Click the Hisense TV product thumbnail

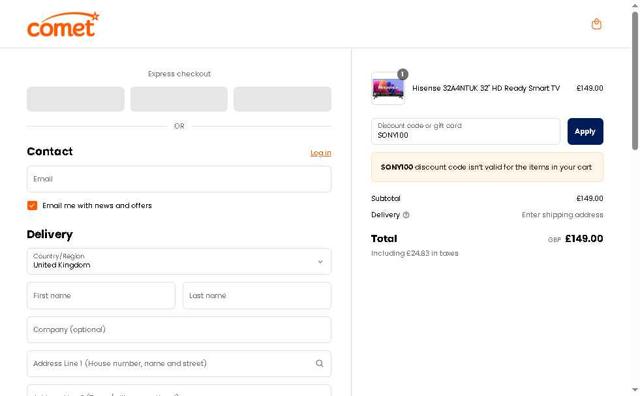point(388,89)
